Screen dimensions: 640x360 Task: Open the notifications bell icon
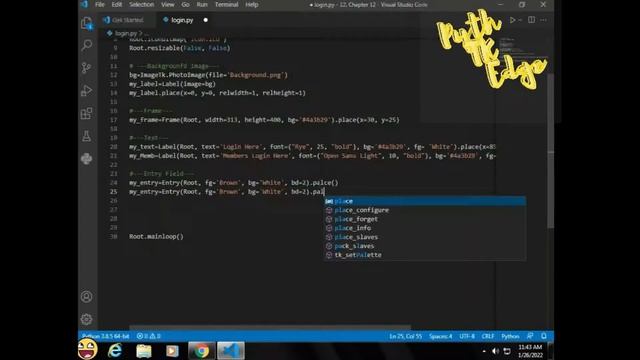(544, 336)
